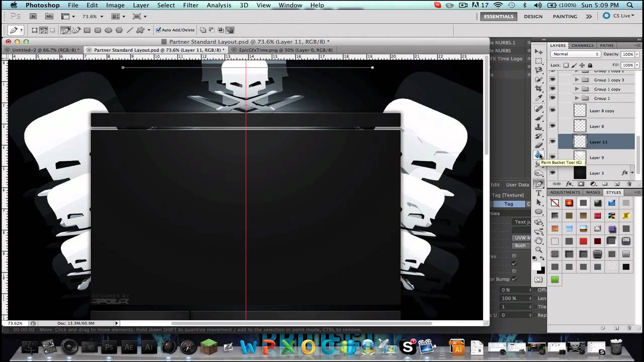This screenshot has width=644, height=362.
Task: Select the Healing Brush tool
Action: (x=539, y=109)
